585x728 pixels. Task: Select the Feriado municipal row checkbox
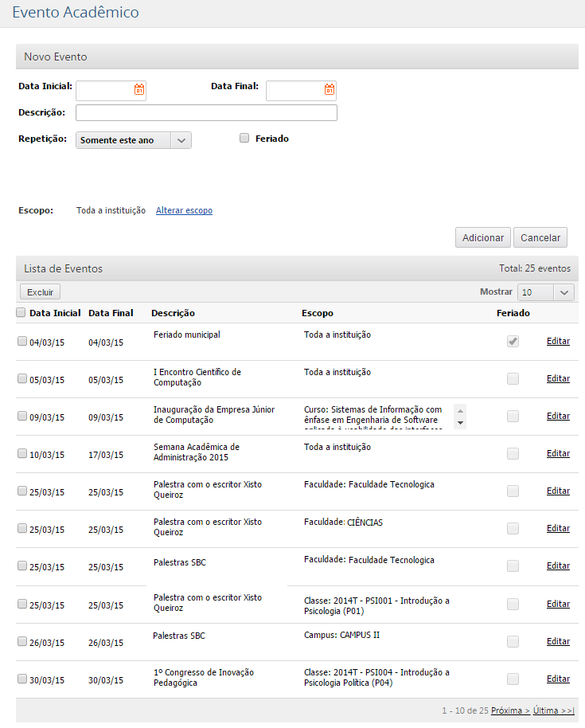click(22, 341)
